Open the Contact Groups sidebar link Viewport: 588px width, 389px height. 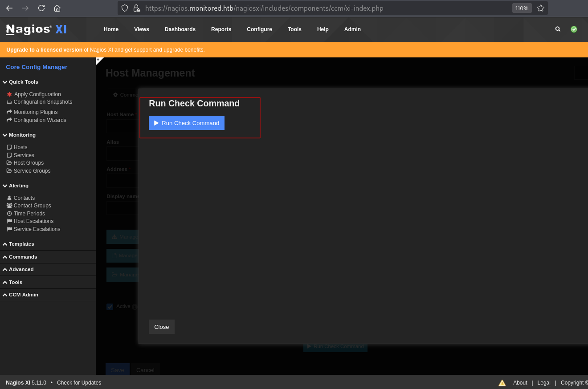click(x=32, y=206)
